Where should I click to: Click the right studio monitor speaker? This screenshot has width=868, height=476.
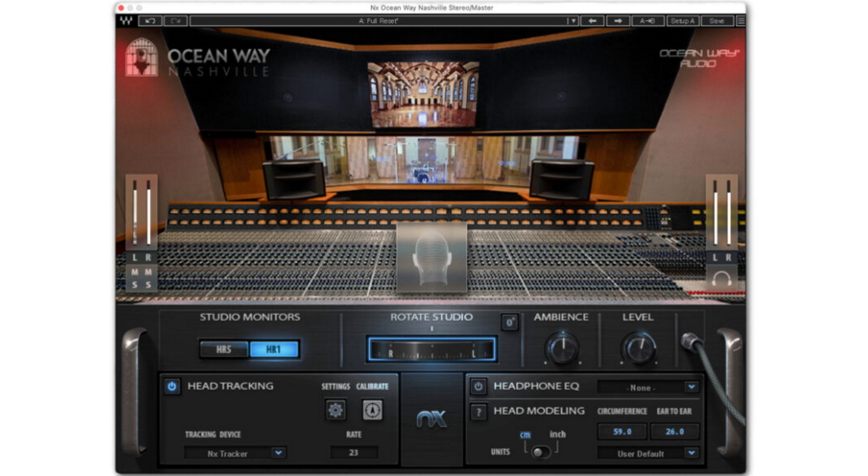pos(562,178)
